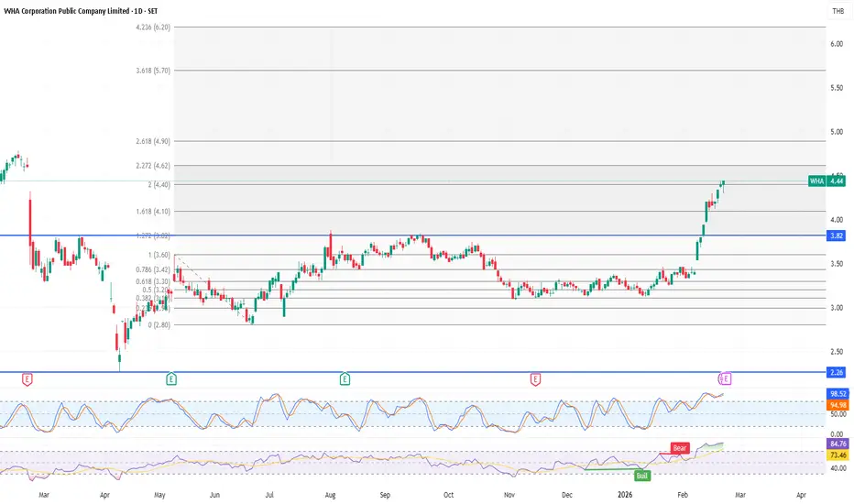
Task: Click the 50.00 level on the stochastic scale
Action: [x=838, y=414]
